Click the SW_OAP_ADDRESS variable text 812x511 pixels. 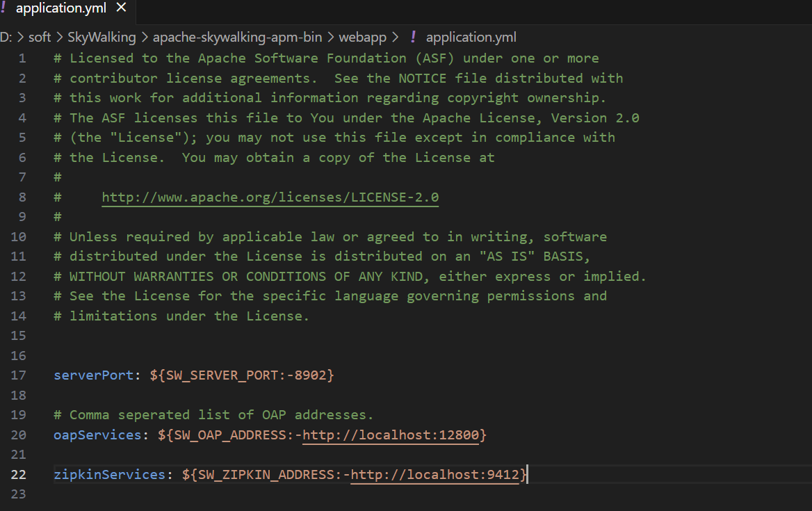tap(230, 435)
